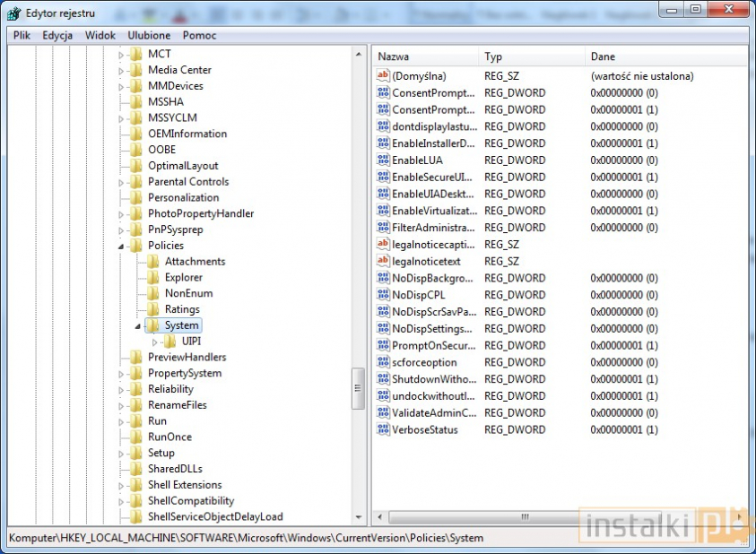The image size is (756, 554).
Task: Expand the UIPI subkey arrow
Action: tap(155, 342)
